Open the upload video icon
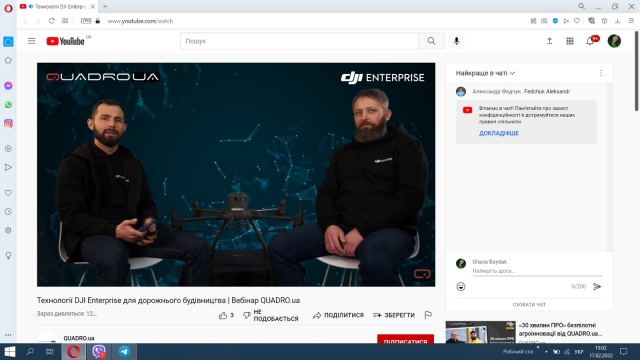 tap(549, 41)
